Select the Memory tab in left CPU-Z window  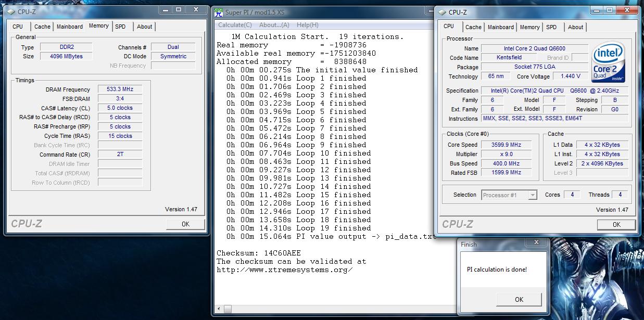click(x=99, y=25)
